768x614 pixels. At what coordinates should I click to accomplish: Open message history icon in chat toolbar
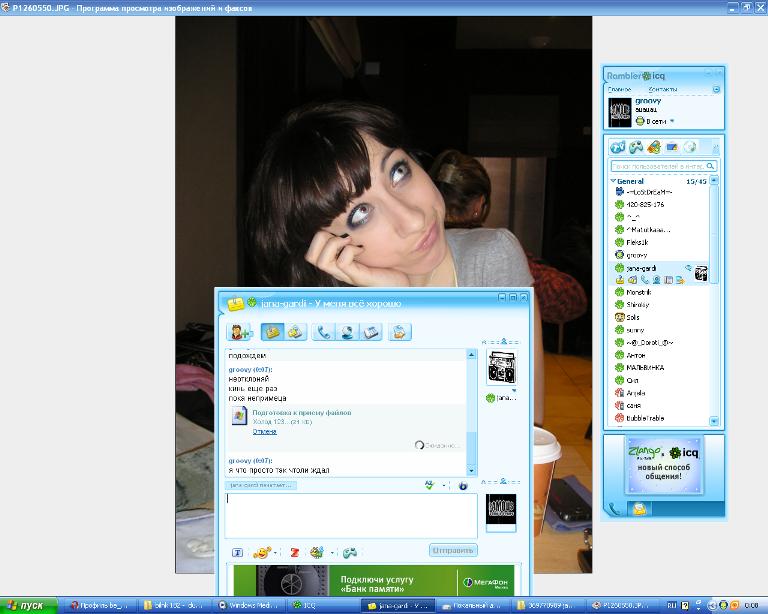371,332
